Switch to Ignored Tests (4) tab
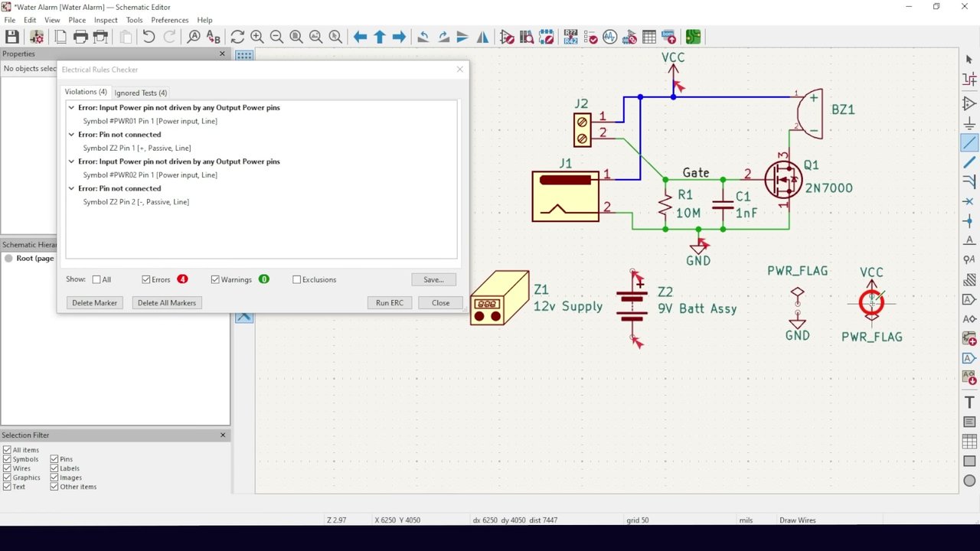The image size is (980, 551). [141, 93]
